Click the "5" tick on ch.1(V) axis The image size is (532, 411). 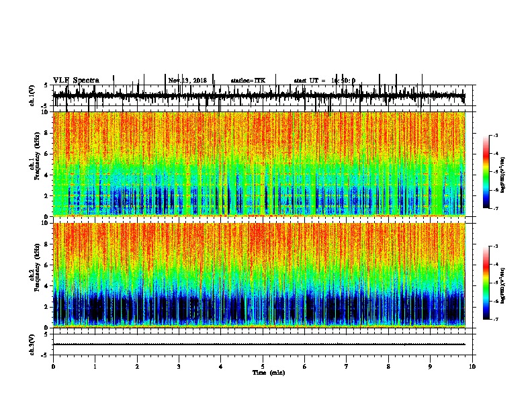(46, 85)
